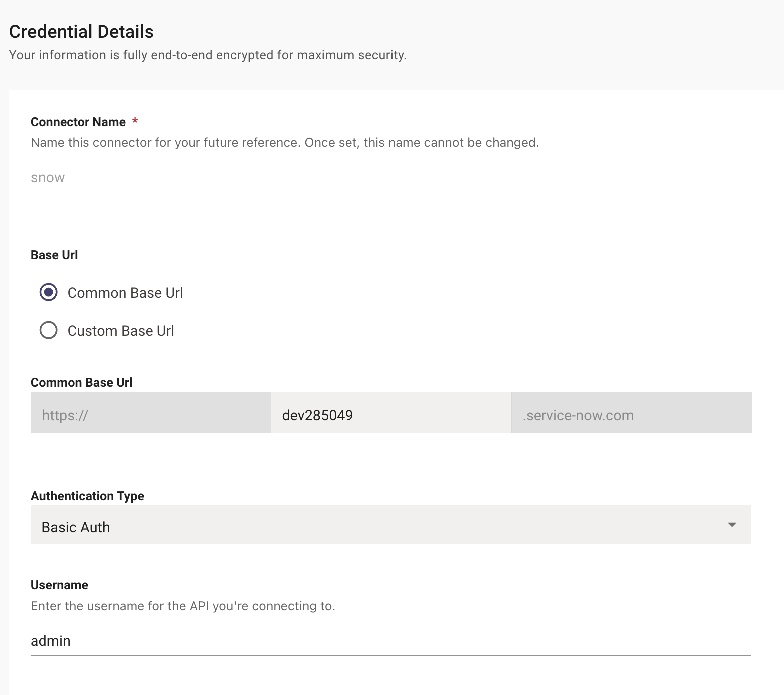Click the end-to-end encryption notice text
The image size is (784, 695).
pos(207,55)
